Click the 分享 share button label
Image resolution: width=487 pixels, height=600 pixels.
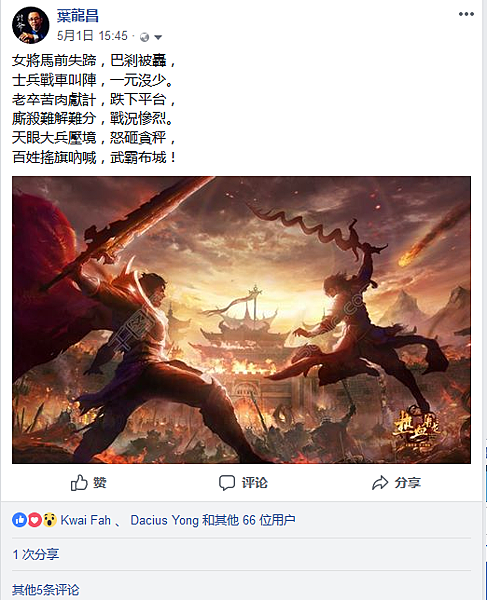(x=408, y=483)
